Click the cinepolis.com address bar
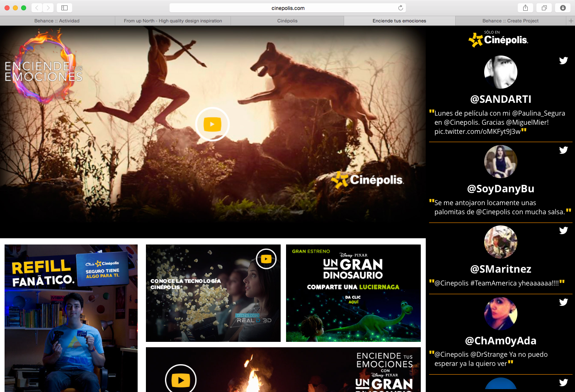The height and width of the screenshot is (392, 575). pos(288,8)
